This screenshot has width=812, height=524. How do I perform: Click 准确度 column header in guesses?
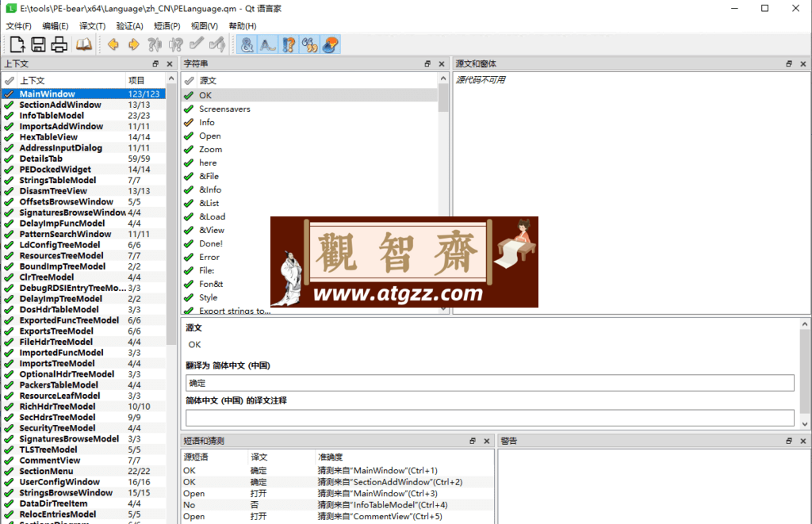point(404,457)
